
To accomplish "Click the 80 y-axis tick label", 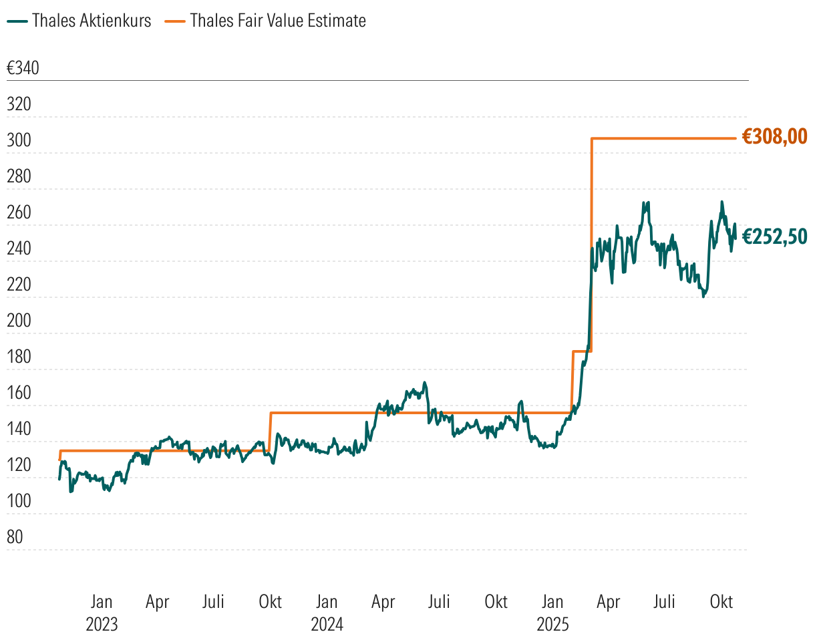I will point(14,538).
